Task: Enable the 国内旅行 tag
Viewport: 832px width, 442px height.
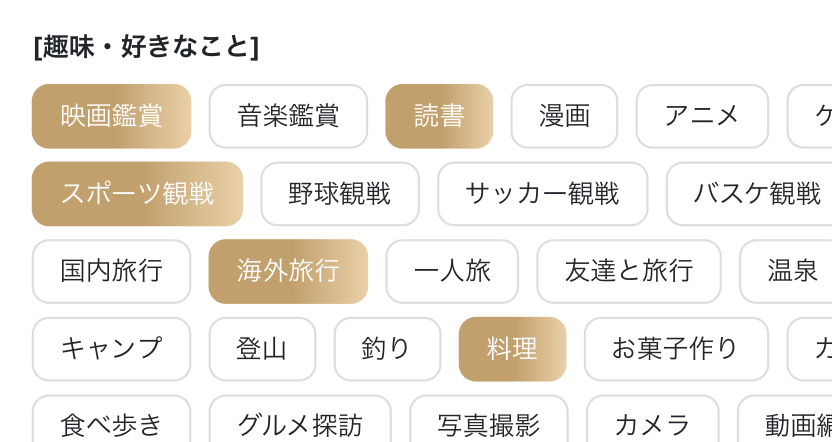Action: click(111, 271)
